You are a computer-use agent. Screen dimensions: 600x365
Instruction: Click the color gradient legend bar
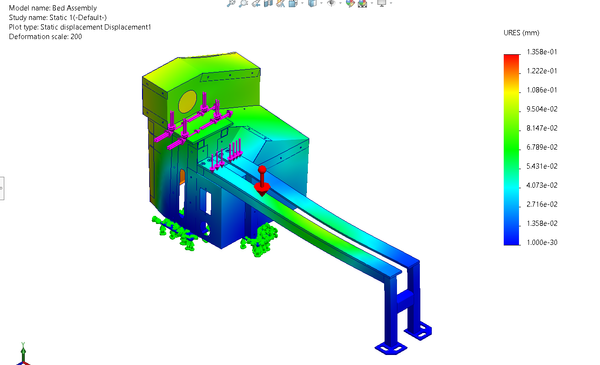tap(512, 150)
